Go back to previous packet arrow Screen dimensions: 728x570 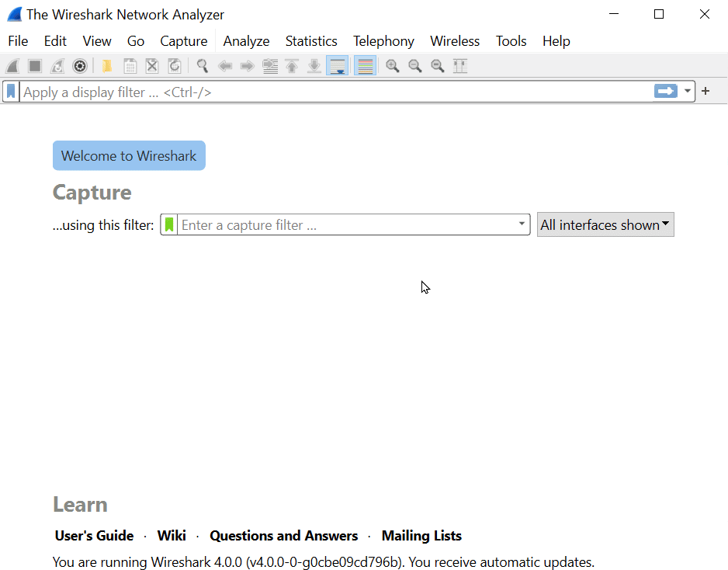pos(225,66)
